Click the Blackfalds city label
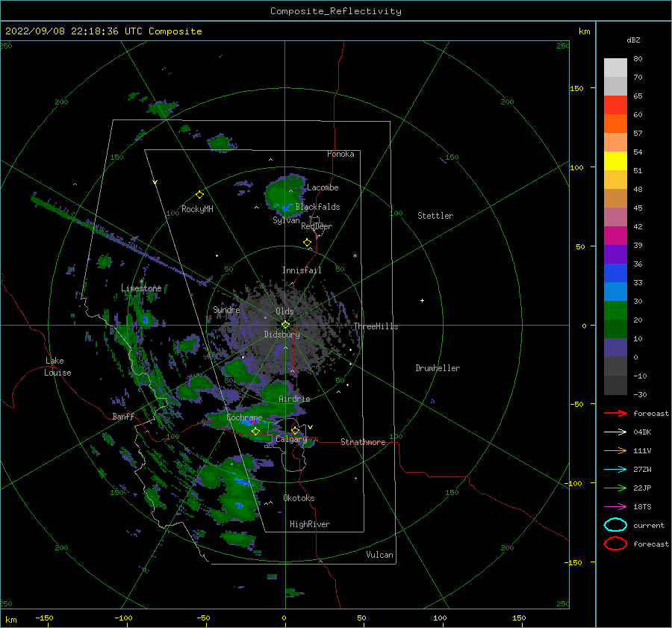The height and width of the screenshot is (628, 672). click(x=317, y=207)
